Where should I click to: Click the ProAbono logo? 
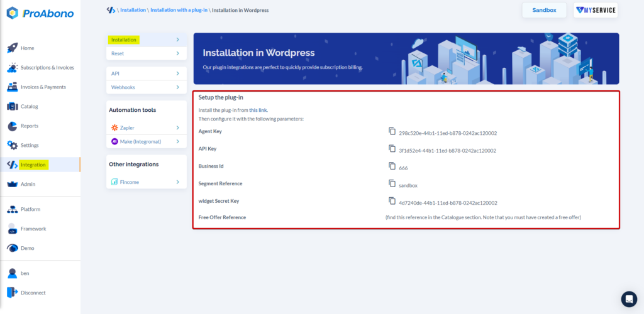click(40, 14)
